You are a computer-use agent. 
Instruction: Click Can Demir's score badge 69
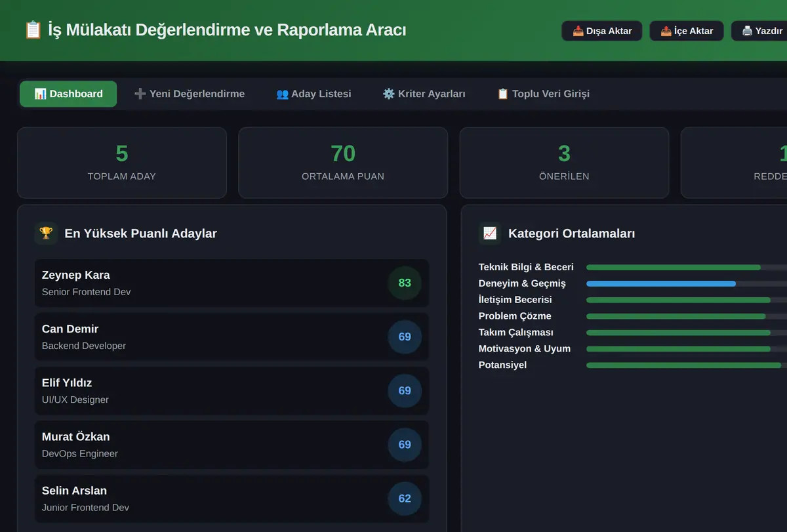[x=405, y=337]
